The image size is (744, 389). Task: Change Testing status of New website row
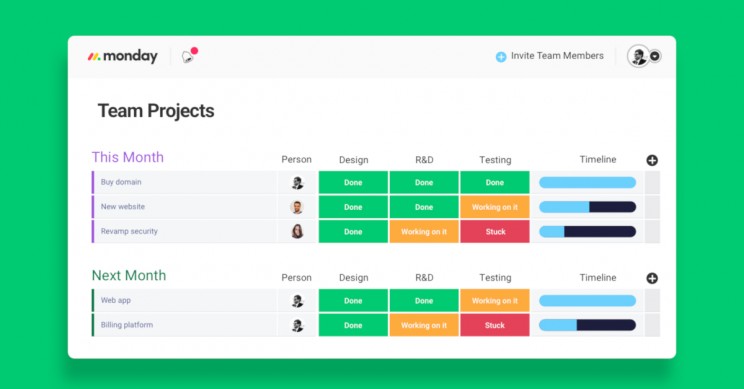click(494, 207)
